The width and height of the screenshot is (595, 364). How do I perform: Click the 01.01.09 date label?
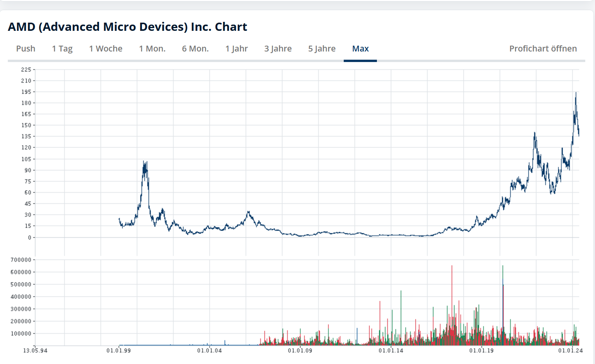tap(300, 350)
